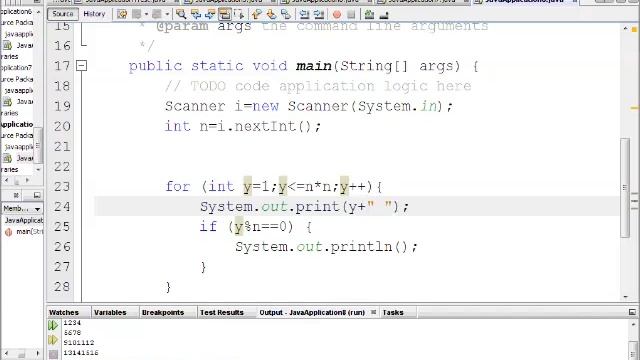
Task: Click 'System.out.print(y+" ");' on line 24
Action: coord(304,207)
